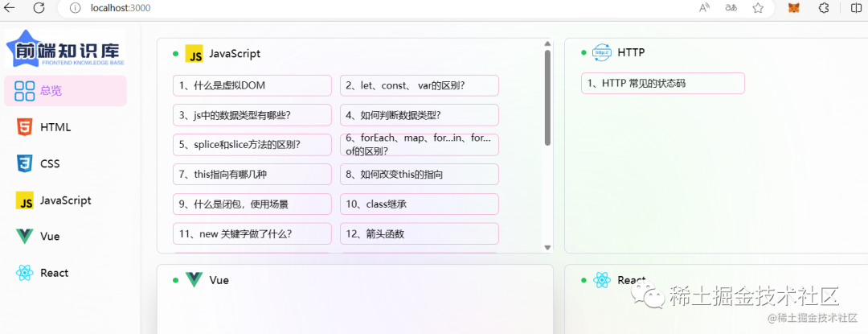Click JavaScript card scrollbar down arrow
The image size is (868, 334).
[547, 248]
